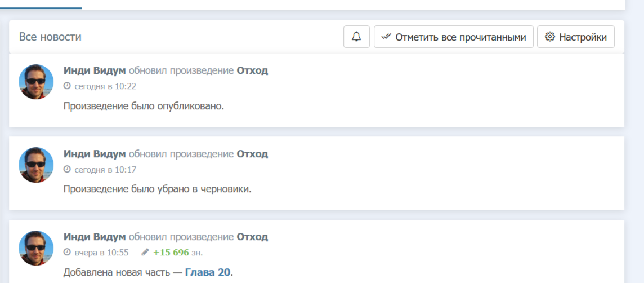Viewport: 644px width, 283px height.
Task: Follow the 'Глава 20' chapter link
Action: 208,272
